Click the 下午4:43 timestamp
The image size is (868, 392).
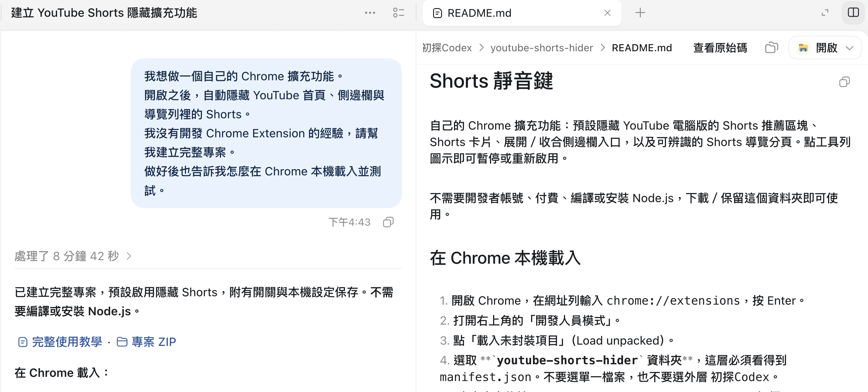(x=350, y=222)
